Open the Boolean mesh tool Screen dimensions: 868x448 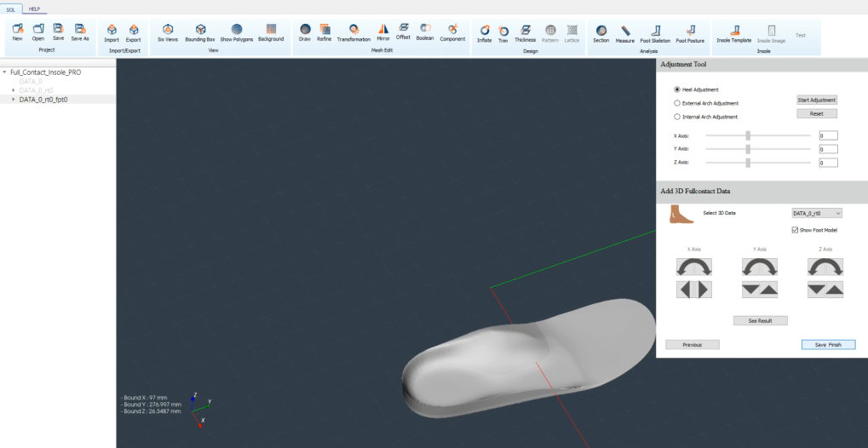coord(424,32)
